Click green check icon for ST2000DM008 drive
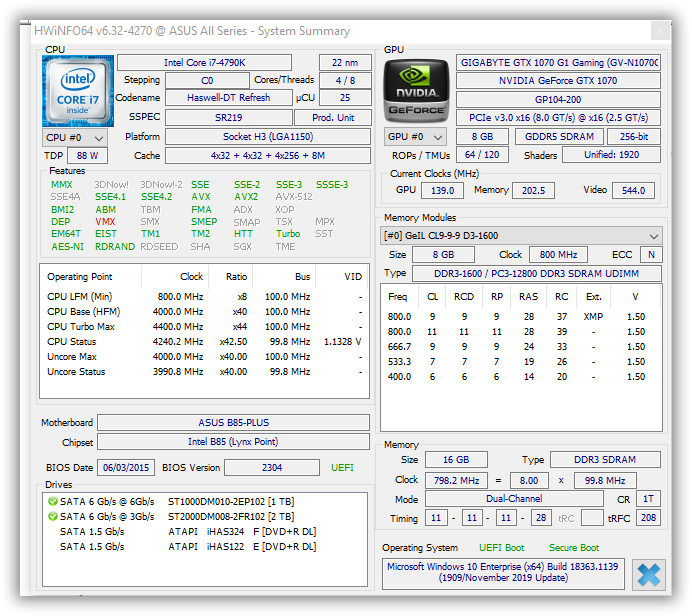 click(x=53, y=516)
